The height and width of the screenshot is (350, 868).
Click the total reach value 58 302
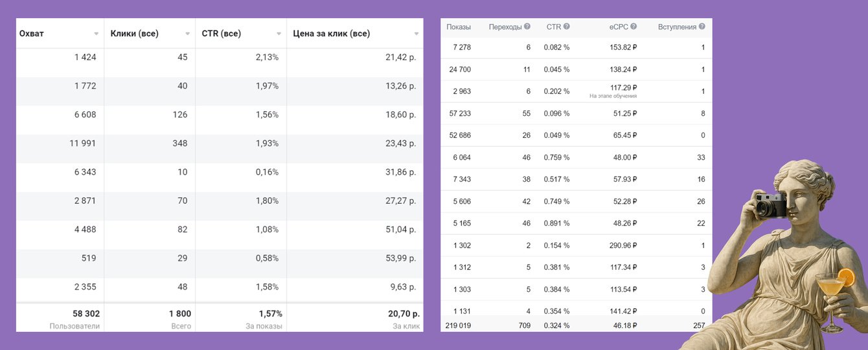(x=83, y=314)
